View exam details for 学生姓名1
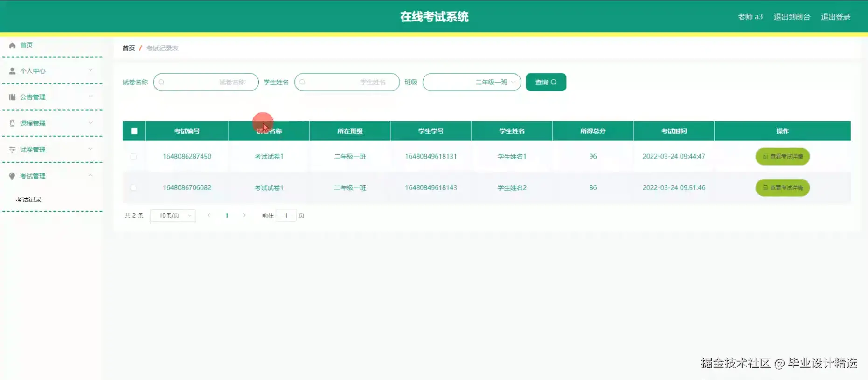The width and height of the screenshot is (868, 380). [x=782, y=157]
